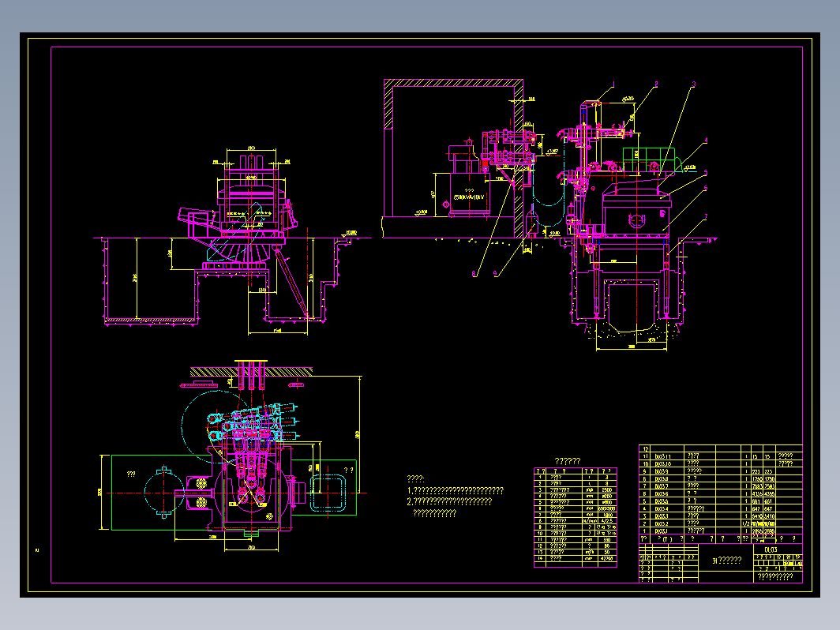Click the cyan circle in plan view
This screenshot has width=840, height=630.
[x=214, y=424]
